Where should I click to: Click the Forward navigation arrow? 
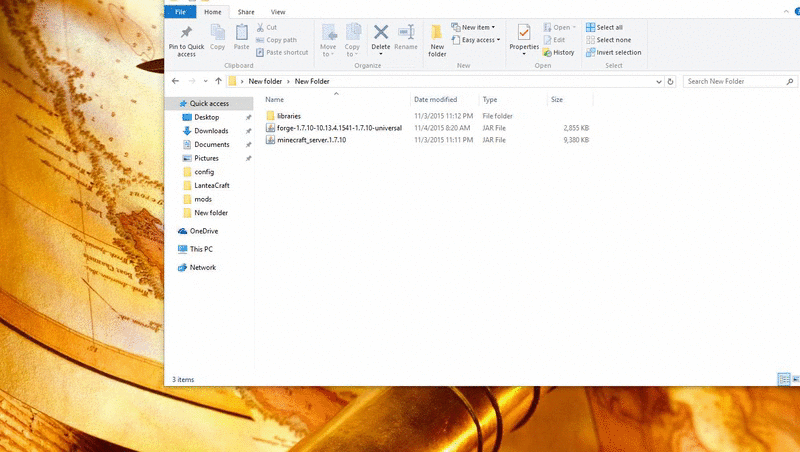192,81
